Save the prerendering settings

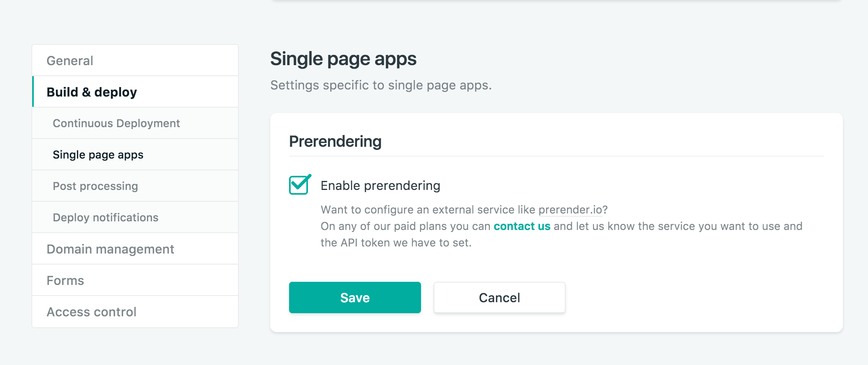pos(354,297)
